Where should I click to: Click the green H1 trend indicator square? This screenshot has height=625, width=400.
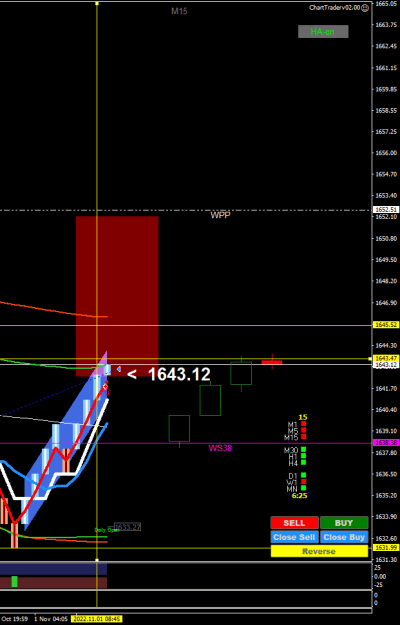(x=304, y=456)
